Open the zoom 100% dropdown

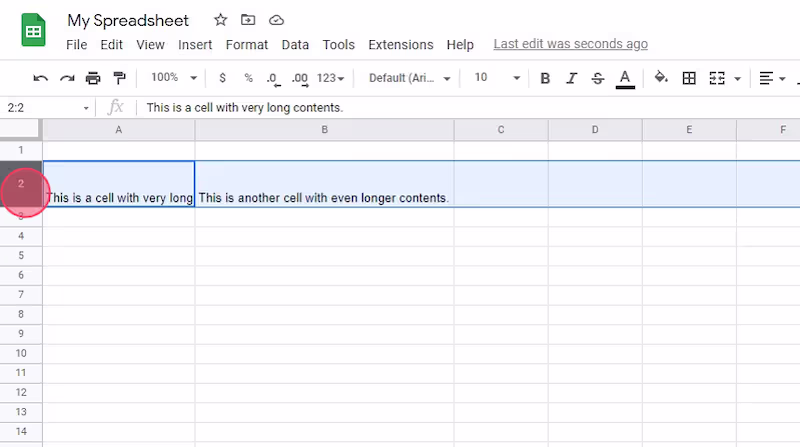click(174, 78)
